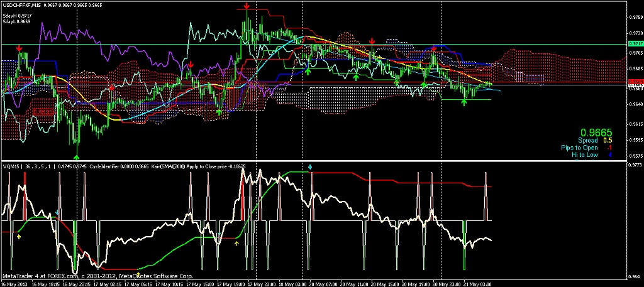This screenshot has width=644, height=287.
Task: Click the 16 May 2013 time label
Action: [14, 284]
